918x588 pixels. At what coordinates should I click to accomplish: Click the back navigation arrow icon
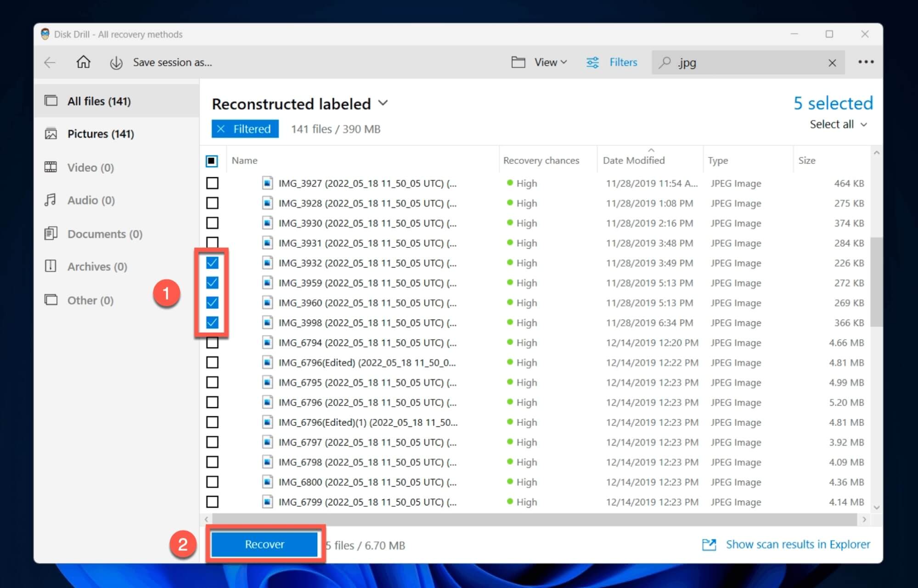tap(51, 62)
